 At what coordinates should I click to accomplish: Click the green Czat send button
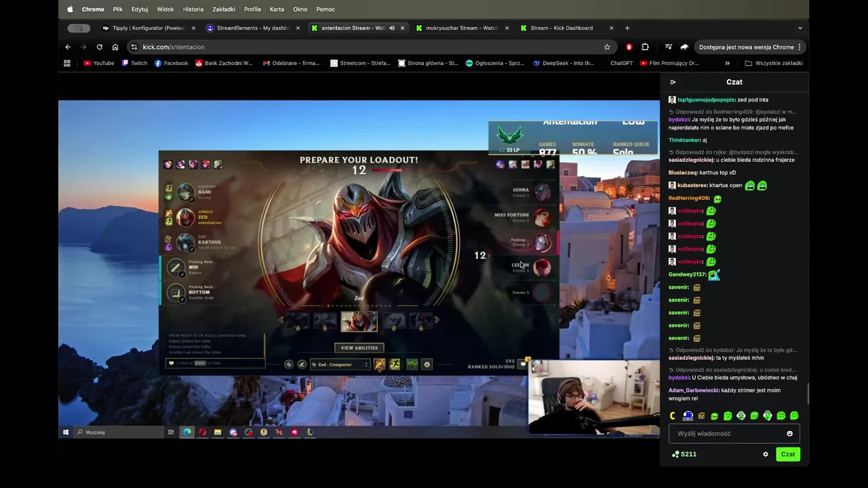(788, 454)
